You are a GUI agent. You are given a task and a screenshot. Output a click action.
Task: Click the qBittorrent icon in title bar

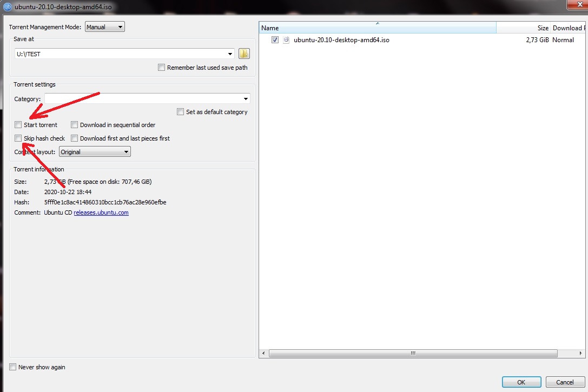coord(8,6)
